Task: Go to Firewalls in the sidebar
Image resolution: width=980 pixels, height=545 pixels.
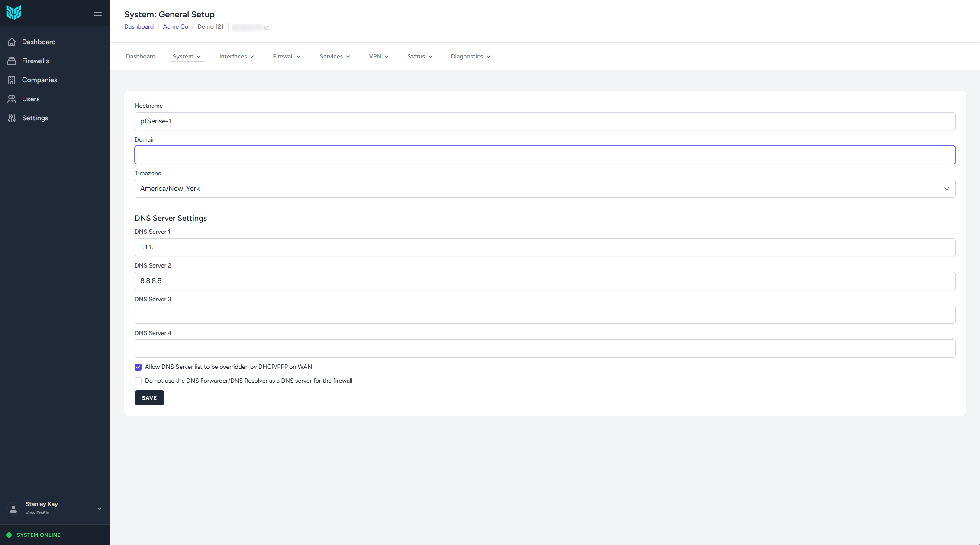Action: point(35,61)
